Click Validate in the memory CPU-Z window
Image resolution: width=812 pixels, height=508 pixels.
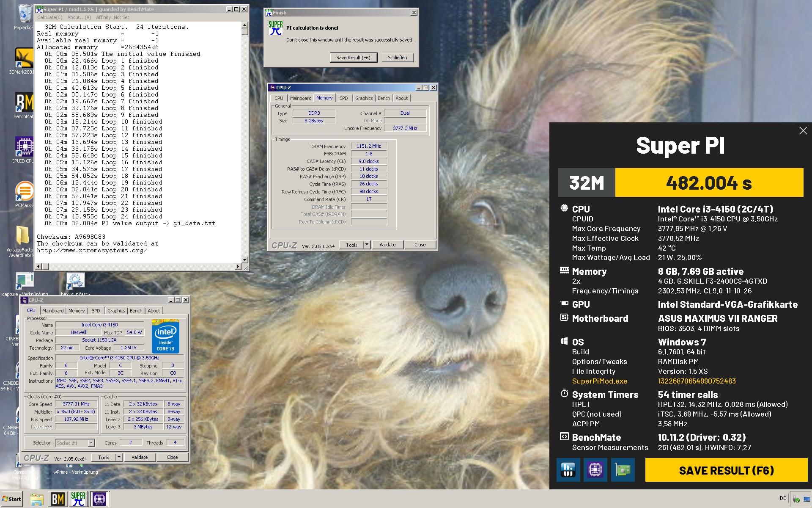[387, 245]
